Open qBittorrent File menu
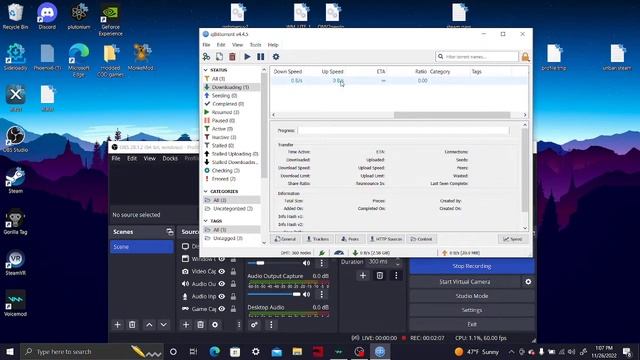This screenshot has width=640, height=360. point(207,44)
